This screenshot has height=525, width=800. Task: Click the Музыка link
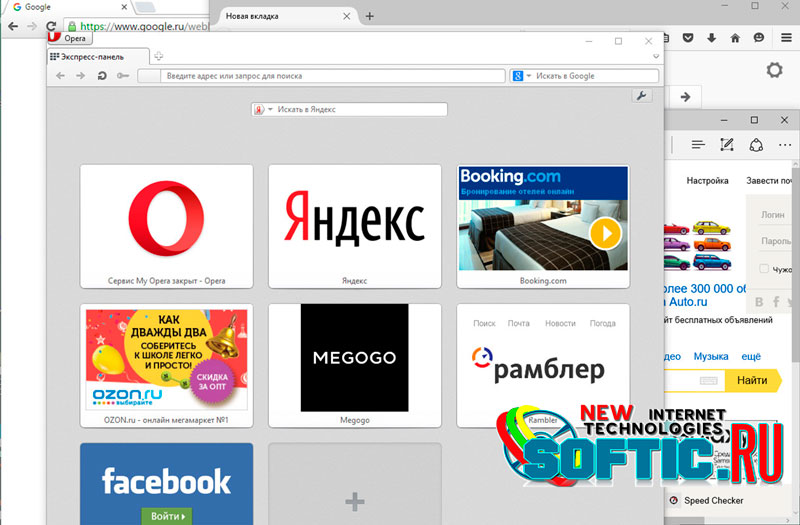(711, 356)
